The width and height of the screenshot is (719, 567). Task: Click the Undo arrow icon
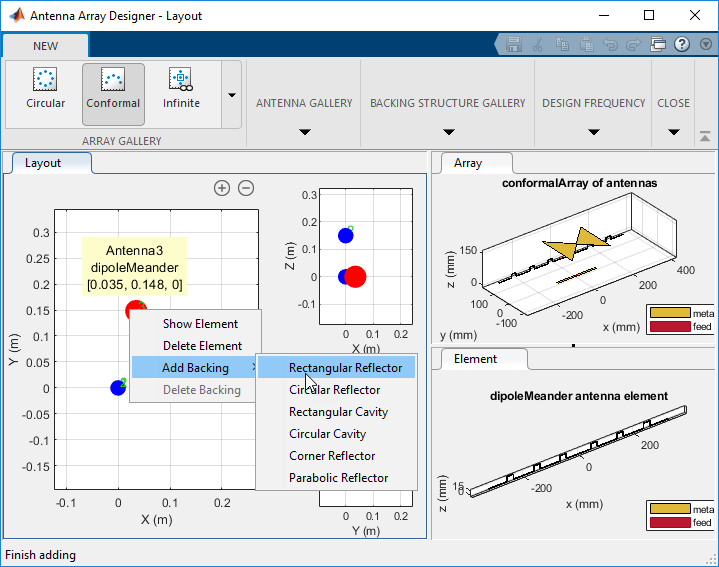610,44
